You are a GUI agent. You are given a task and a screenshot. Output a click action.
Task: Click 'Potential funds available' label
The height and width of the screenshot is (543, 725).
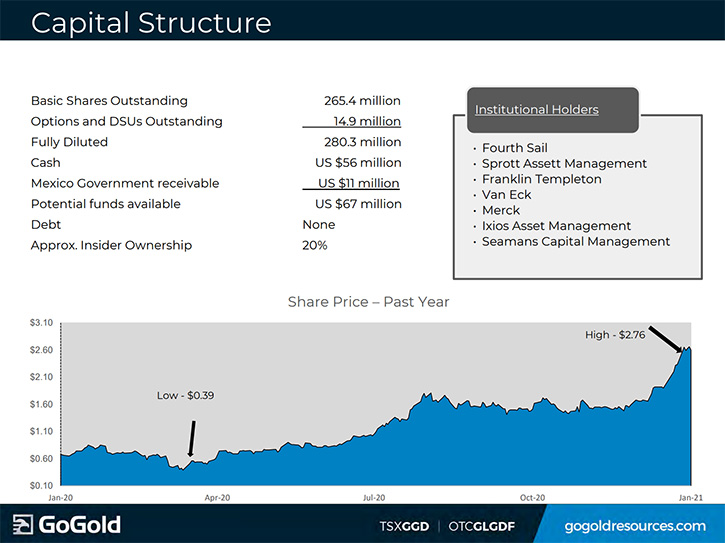point(106,204)
